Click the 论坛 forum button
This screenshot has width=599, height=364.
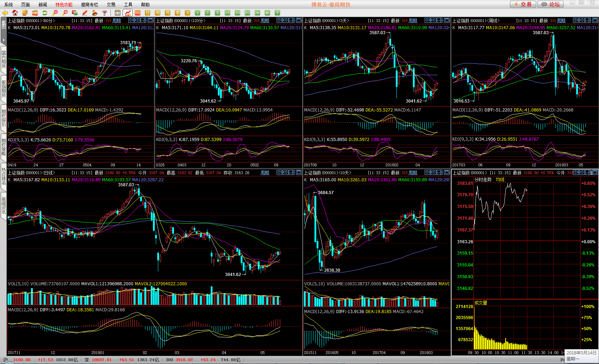tap(551, 4)
